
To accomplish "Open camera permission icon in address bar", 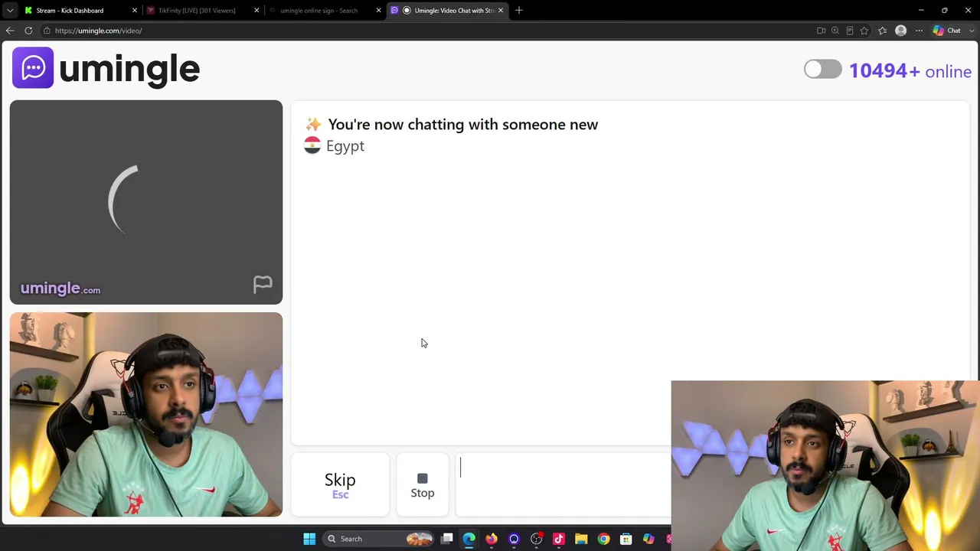I will coord(821,31).
